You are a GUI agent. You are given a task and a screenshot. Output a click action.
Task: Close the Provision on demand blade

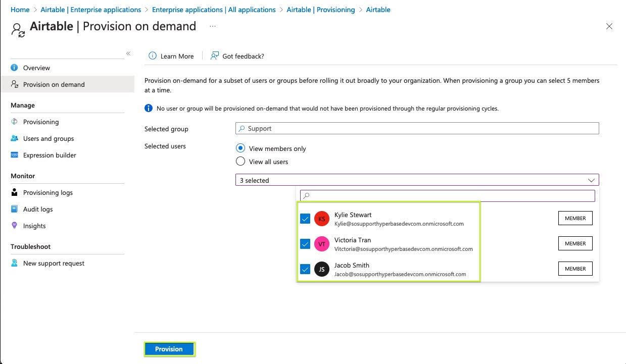609,26
